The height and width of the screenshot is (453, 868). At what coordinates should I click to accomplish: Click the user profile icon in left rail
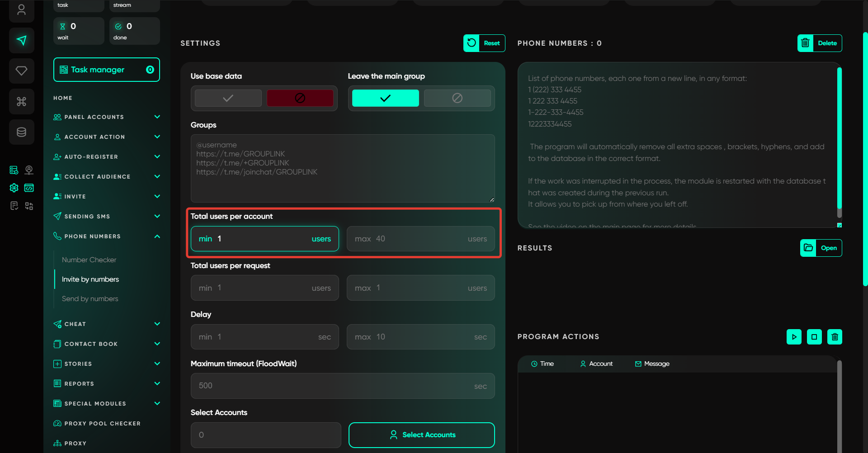tap(21, 10)
